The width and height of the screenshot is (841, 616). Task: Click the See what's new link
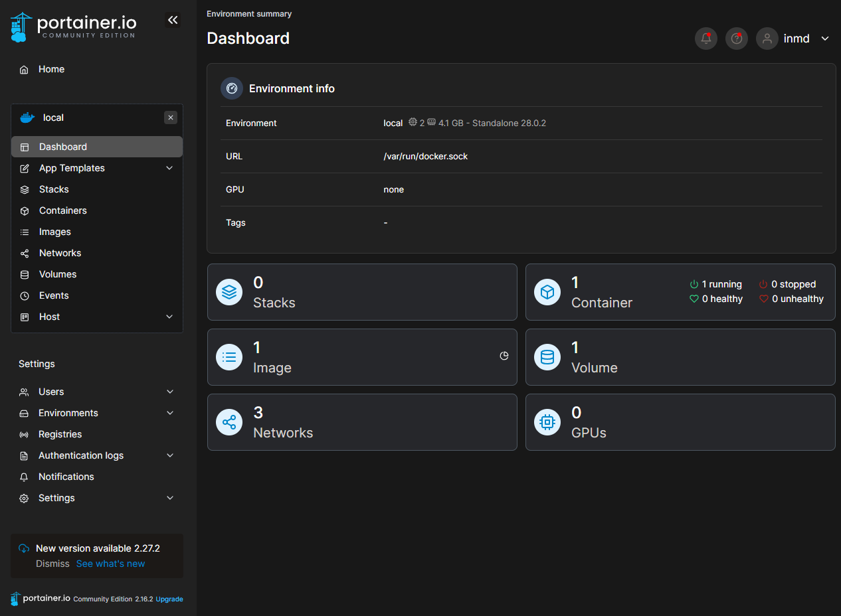(110, 564)
